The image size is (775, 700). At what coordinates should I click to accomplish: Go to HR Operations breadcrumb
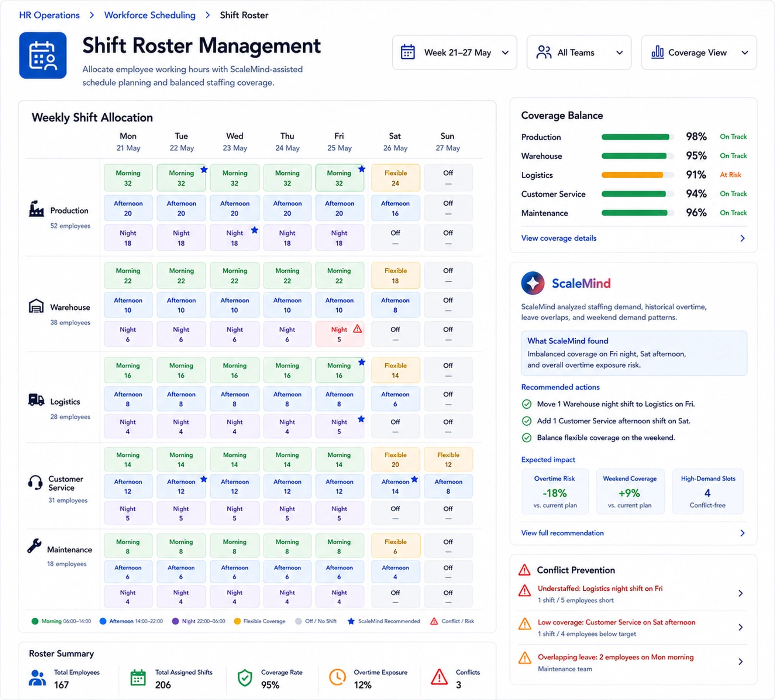pos(49,15)
